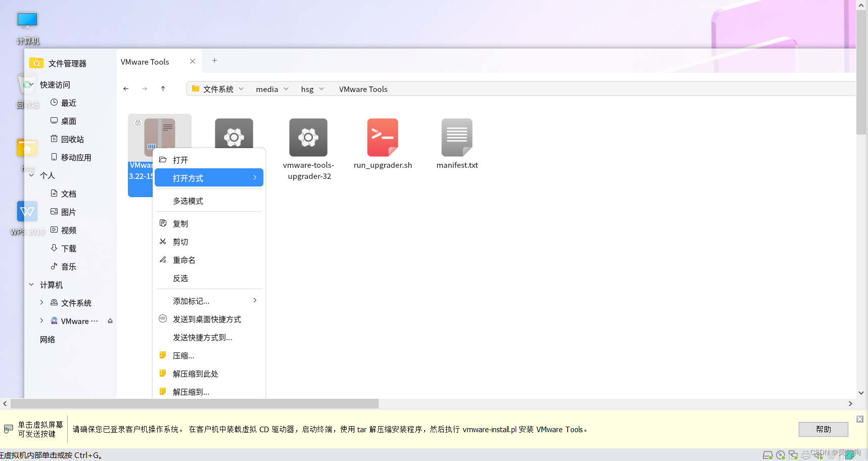Viewport: 868px width, 461px height.
Task: Eject the VMware drive in sidebar
Action: tap(110, 321)
